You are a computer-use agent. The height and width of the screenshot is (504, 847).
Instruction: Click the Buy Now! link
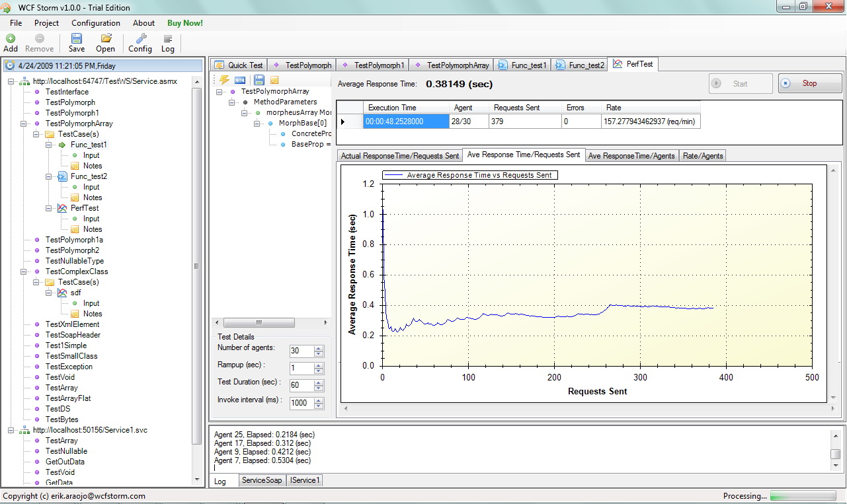185,23
